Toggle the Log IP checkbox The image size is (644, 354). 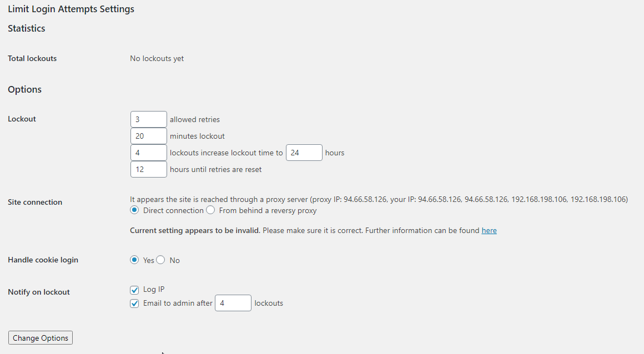(134, 290)
